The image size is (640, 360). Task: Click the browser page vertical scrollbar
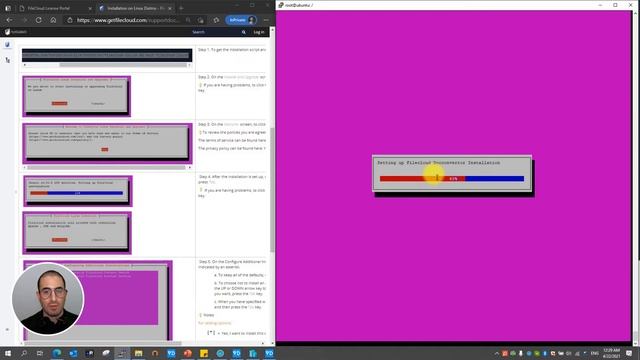pyautogui.click(x=272, y=190)
